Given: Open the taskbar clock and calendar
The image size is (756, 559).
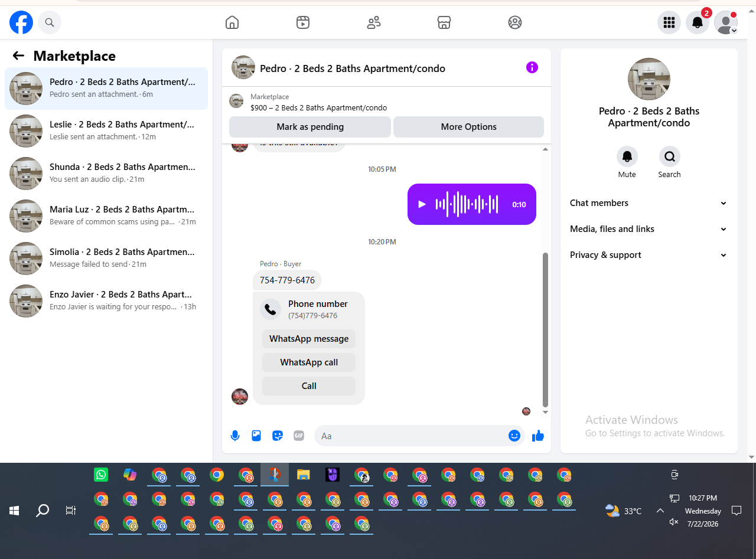Looking at the screenshot, I should [x=703, y=511].
